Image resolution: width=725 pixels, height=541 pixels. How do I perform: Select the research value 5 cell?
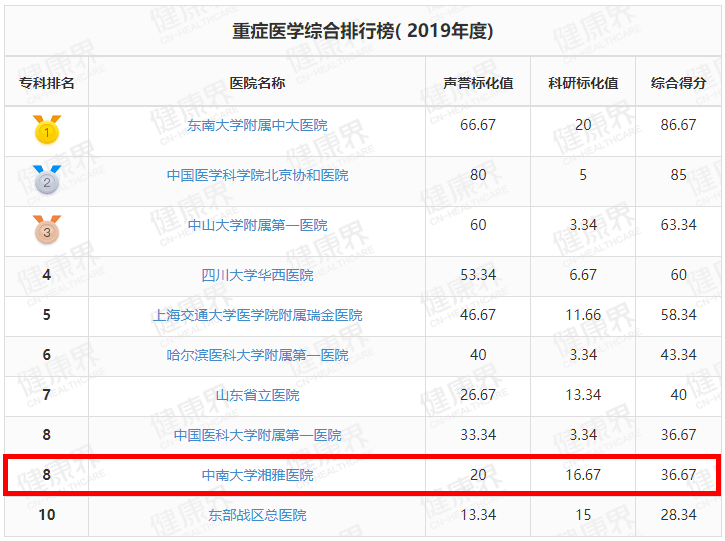[x=583, y=175]
